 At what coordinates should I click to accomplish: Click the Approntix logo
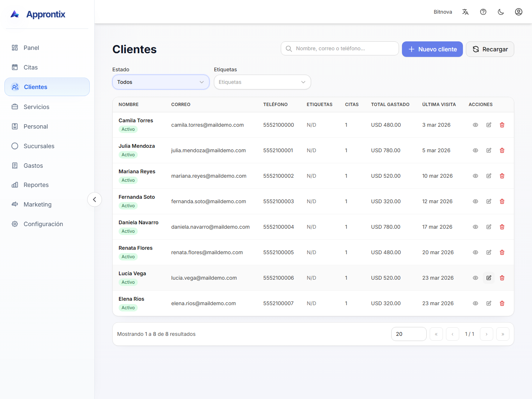[x=38, y=14]
